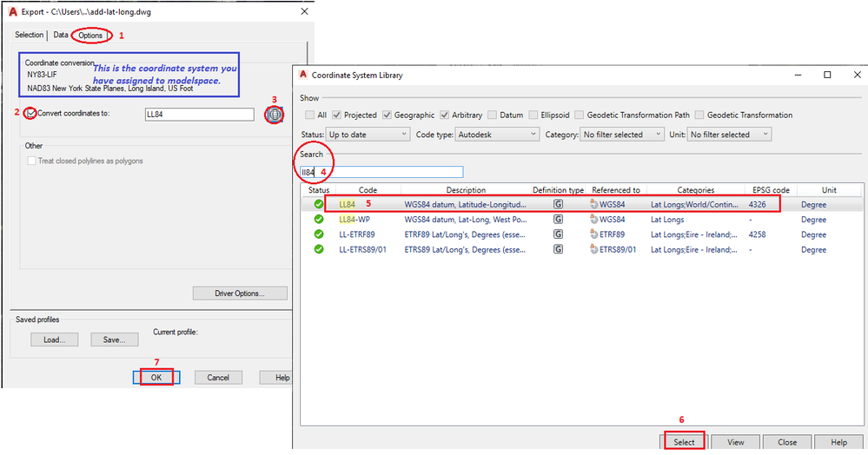The height and width of the screenshot is (455, 868).
Task: Select the LL-ETRS89/01 row
Action: (x=581, y=249)
